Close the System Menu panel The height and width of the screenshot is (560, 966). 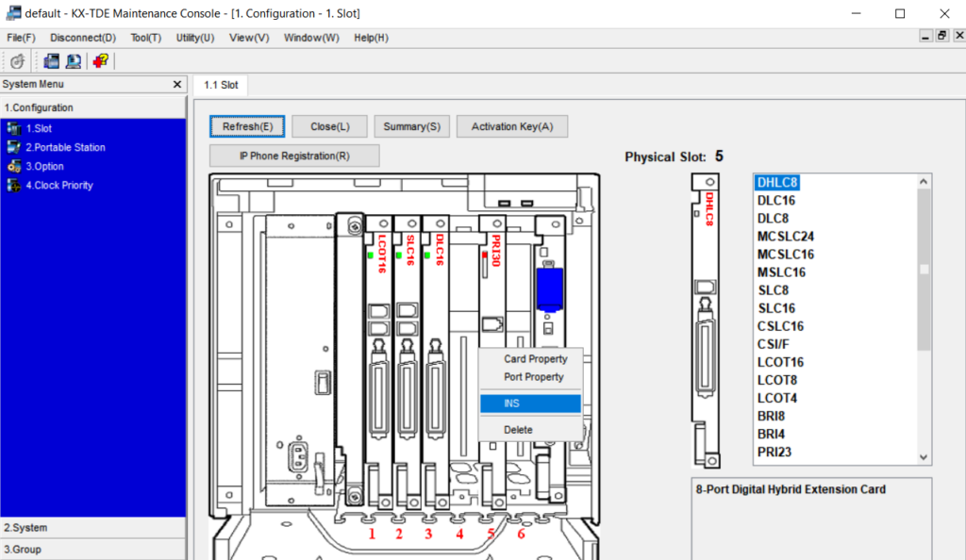(x=176, y=85)
